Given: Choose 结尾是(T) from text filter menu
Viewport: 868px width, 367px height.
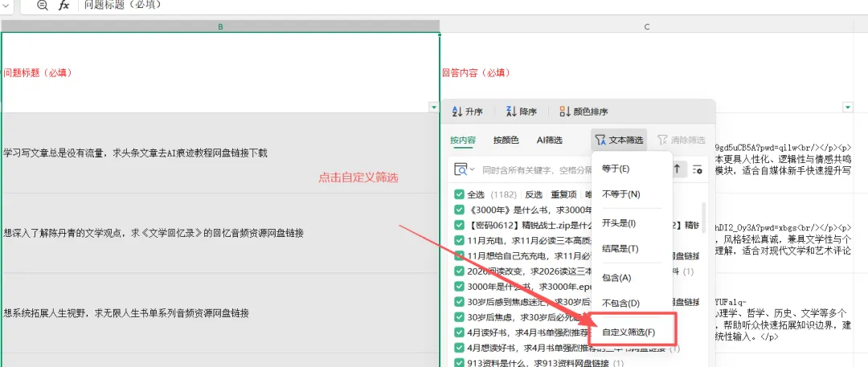Looking at the screenshot, I should pos(632,249).
